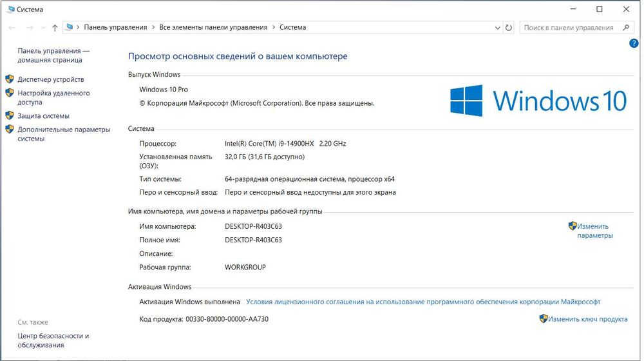Open 'Настройка удаленного доступа' link
This screenshot has width=644, height=361.
[x=53, y=97]
